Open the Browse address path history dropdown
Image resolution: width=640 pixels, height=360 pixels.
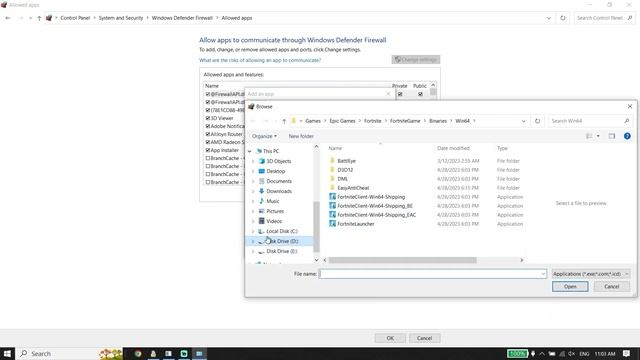pos(523,121)
